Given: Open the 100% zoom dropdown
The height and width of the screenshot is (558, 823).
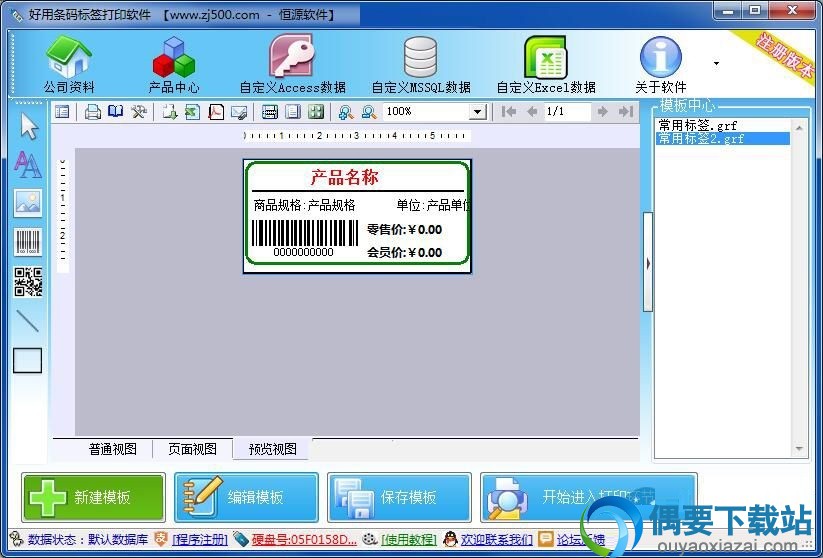Looking at the screenshot, I should pos(477,111).
